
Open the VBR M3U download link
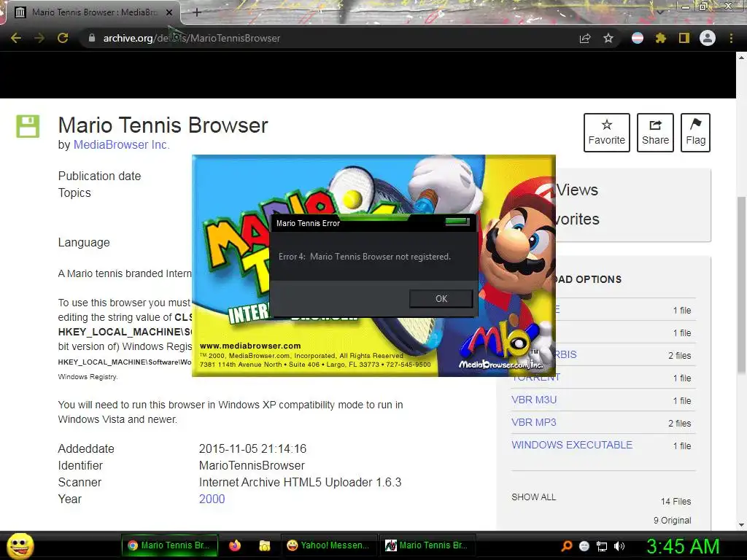pyautogui.click(x=534, y=400)
